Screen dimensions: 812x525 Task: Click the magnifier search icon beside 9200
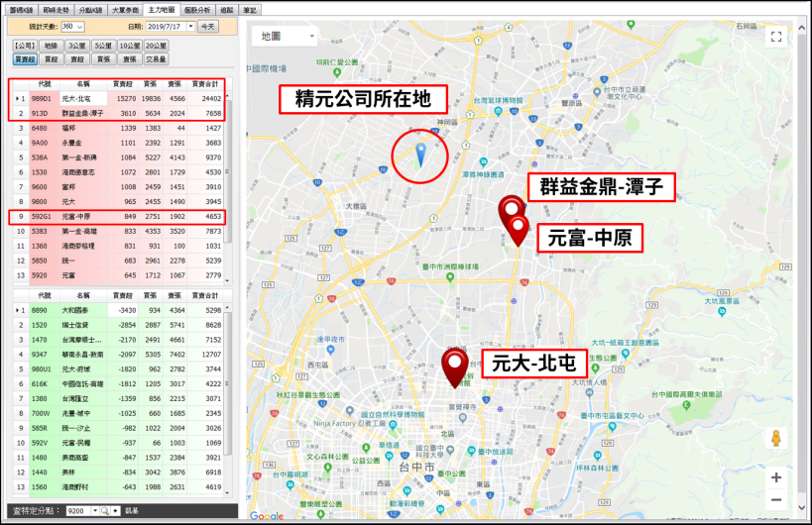tap(105, 511)
